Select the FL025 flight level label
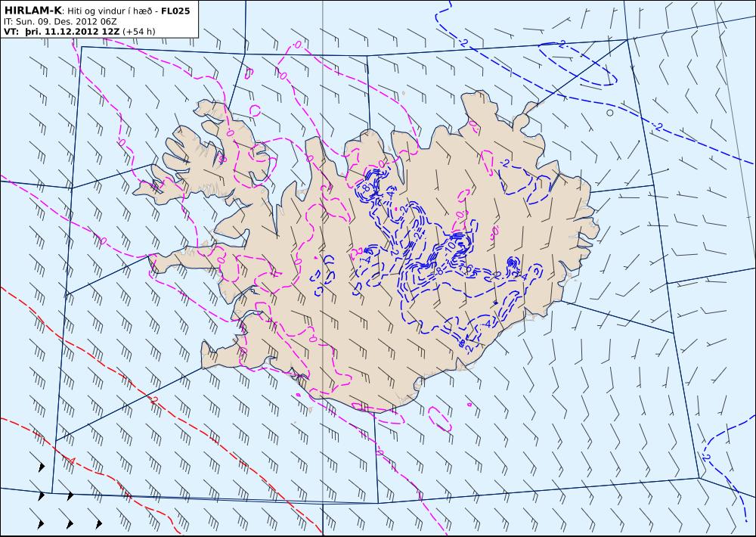This screenshot has height=537, width=756. (x=175, y=11)
